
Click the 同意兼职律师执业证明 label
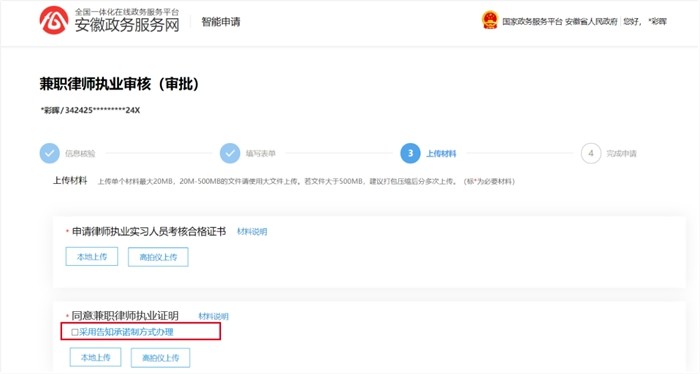[125, 316]
